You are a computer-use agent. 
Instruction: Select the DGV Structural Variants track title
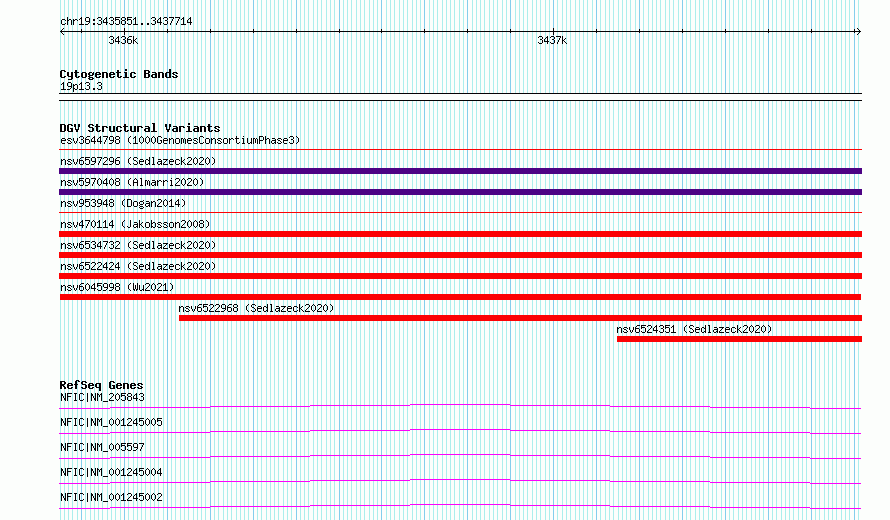pyautogui.click(x=140, y=128)
